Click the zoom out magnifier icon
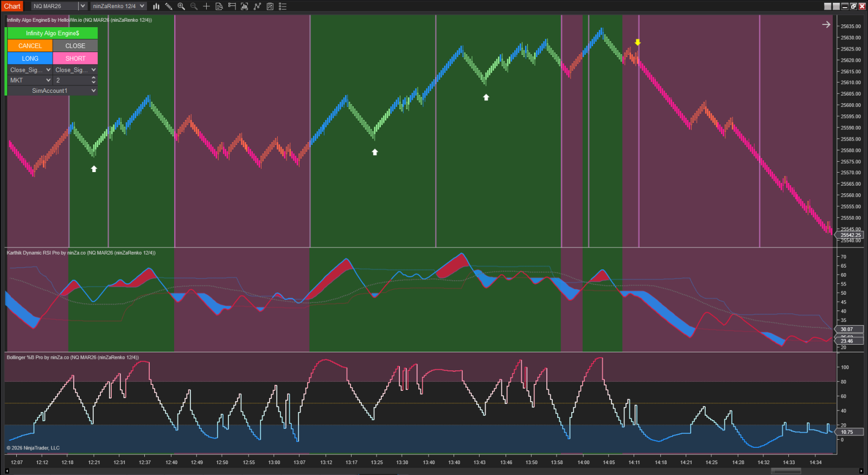This screenshot has width=868, height=475. tap(194, 7)
